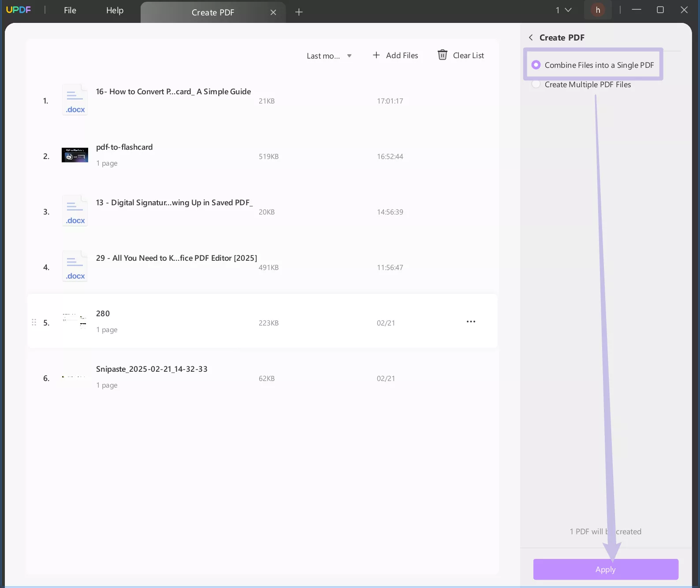
Task: Select file name 13 - Digital Signatur...wing Up in Saved PDF_
Action: [174, 202]
